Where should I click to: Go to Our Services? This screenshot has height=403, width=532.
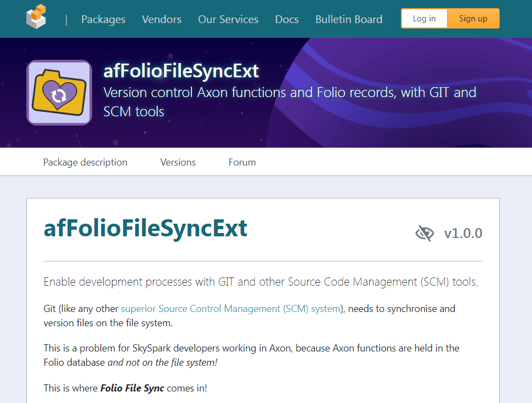pos(228,19)
